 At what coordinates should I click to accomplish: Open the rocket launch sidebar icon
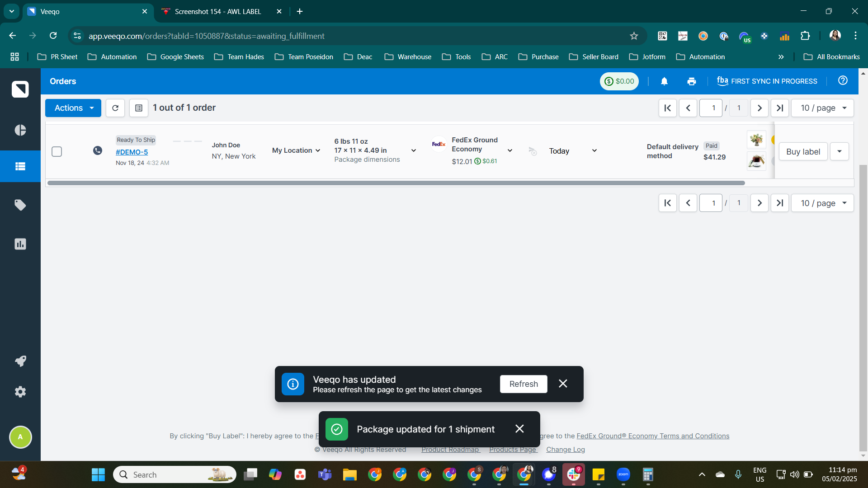20,361
